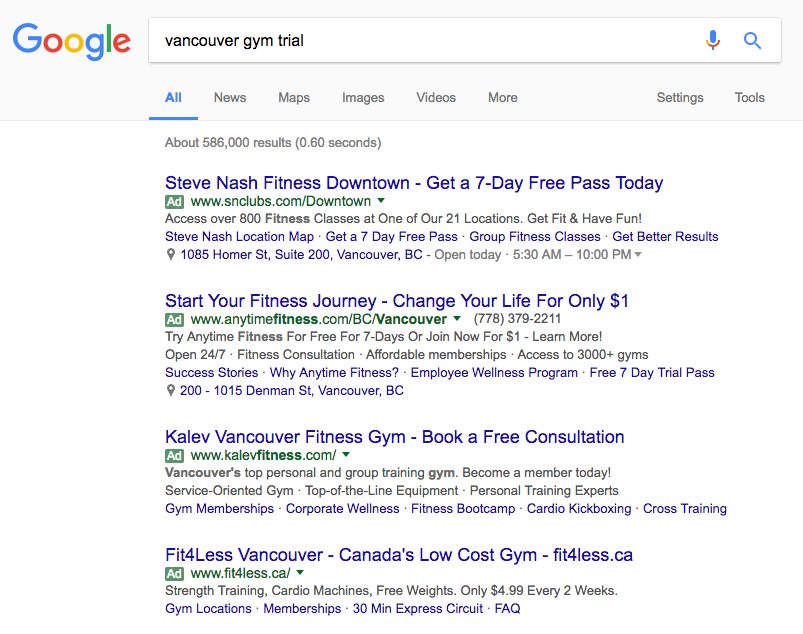Screen dimensions: 803x634
Task: Switch to the Maps tab
Action: coord(294,97)
